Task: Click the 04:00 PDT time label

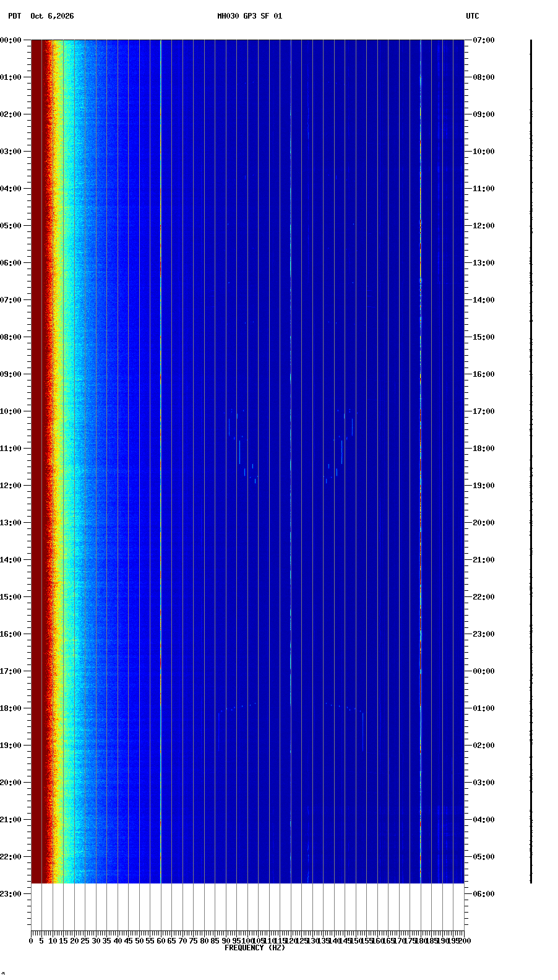Action: point(11,189)
